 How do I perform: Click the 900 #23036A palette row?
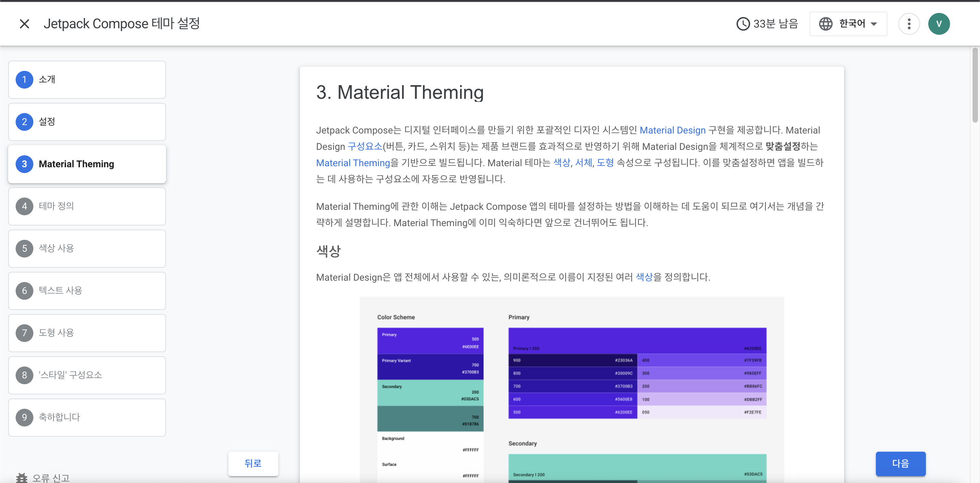[x=573, y=360]
